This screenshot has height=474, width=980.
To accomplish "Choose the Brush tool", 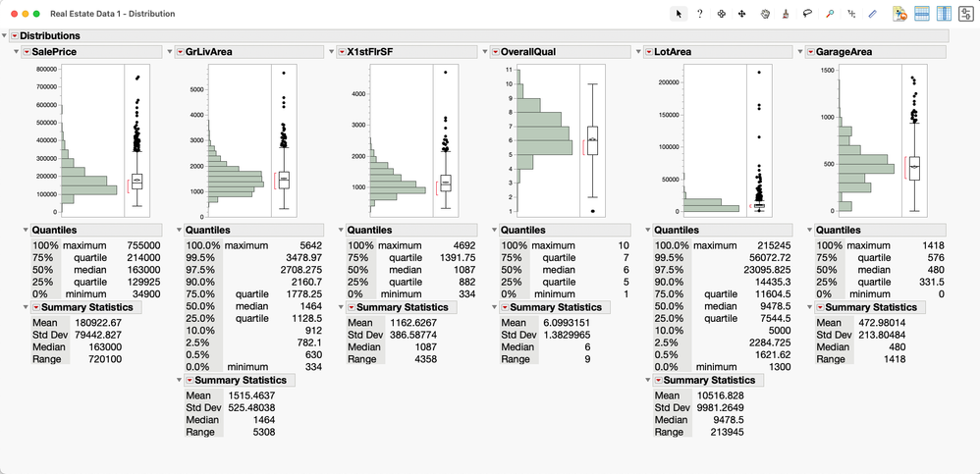I will pos(786,14).
